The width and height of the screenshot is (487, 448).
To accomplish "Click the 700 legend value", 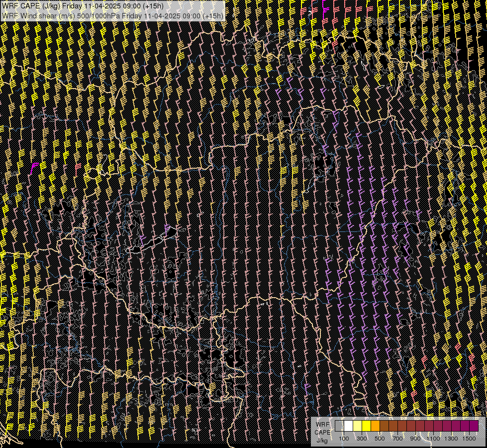I will tap(397, 439).
